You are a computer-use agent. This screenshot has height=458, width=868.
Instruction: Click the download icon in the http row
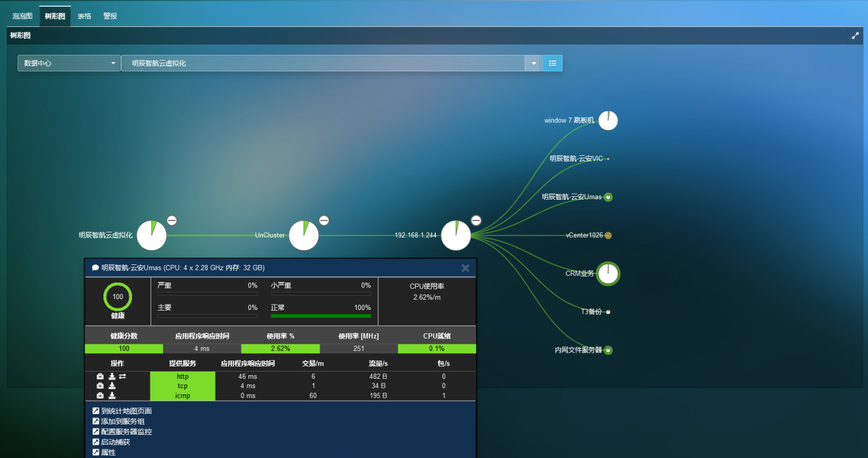coord(112,376)
